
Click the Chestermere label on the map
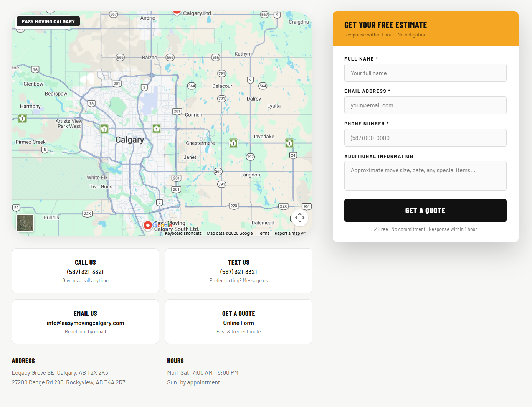[200, 143]
